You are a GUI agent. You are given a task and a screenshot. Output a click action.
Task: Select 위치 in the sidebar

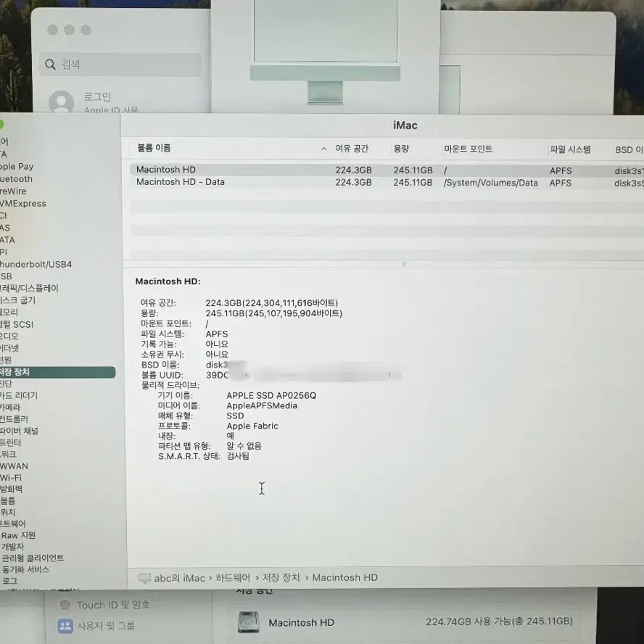coord(8,512)
